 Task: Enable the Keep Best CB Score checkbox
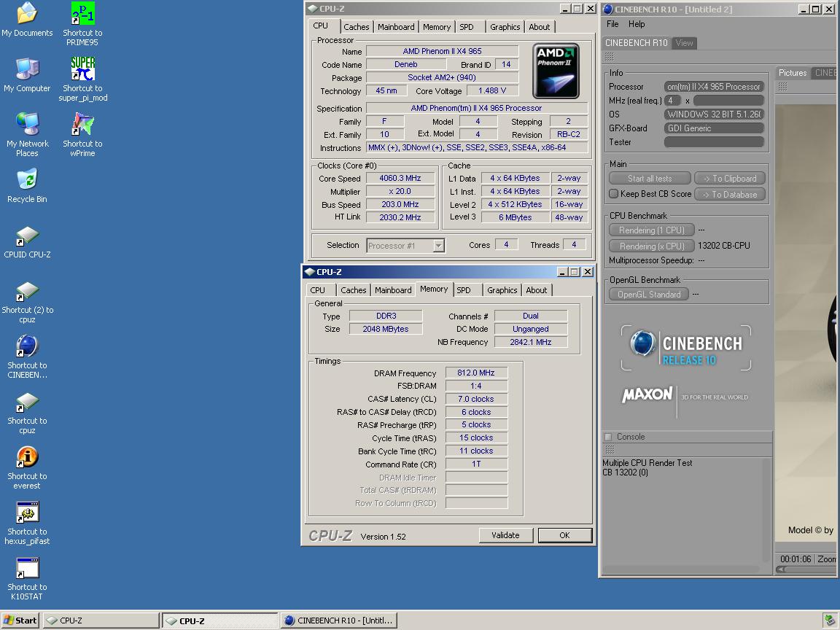click(x=614, y=194)
